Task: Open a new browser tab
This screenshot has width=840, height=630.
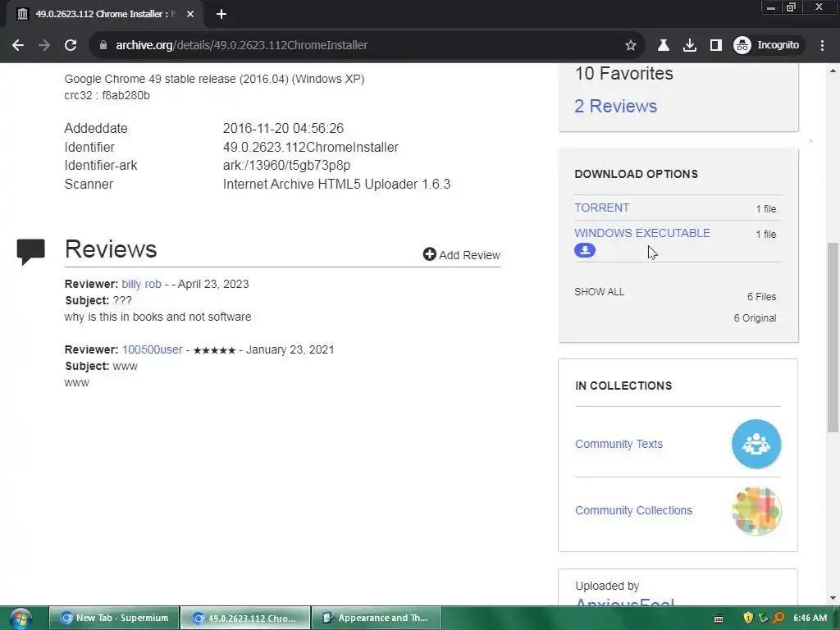Action: [x=221, y=14]
